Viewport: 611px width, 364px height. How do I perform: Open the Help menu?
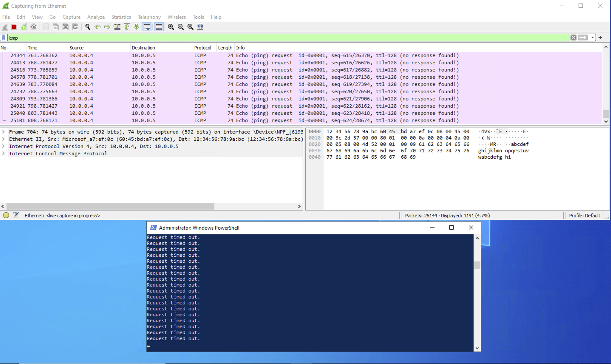coord(216,17)
